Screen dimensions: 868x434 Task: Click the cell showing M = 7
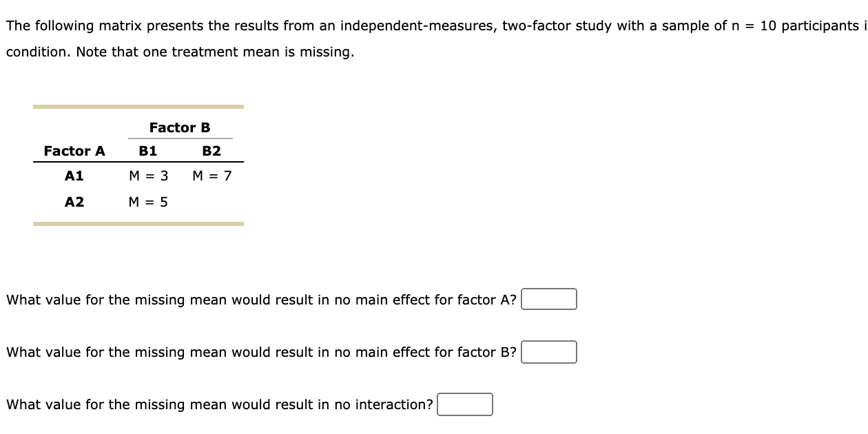(x=212, y=176)
